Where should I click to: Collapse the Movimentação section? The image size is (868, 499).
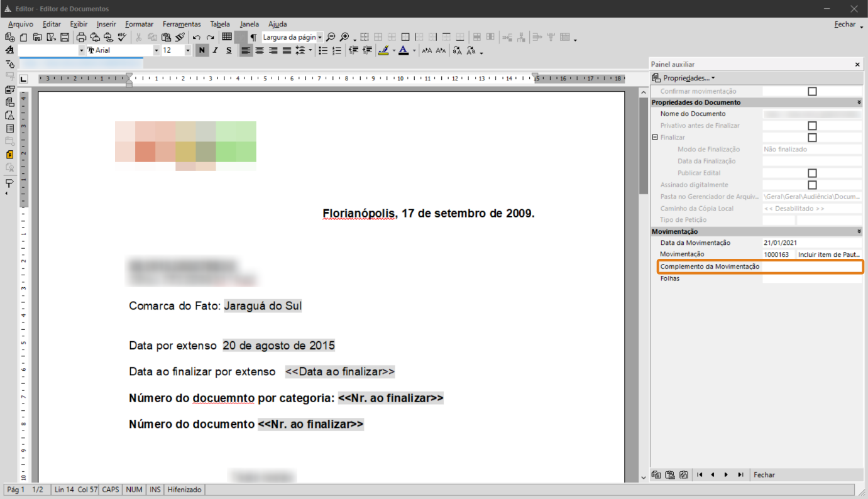pos(859,232)
